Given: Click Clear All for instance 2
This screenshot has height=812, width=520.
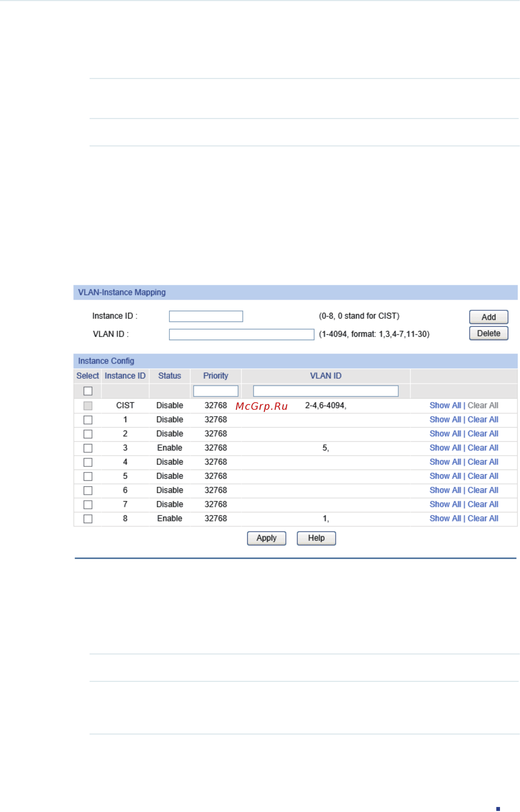Looking at the screenshot, I should [483, 434].
